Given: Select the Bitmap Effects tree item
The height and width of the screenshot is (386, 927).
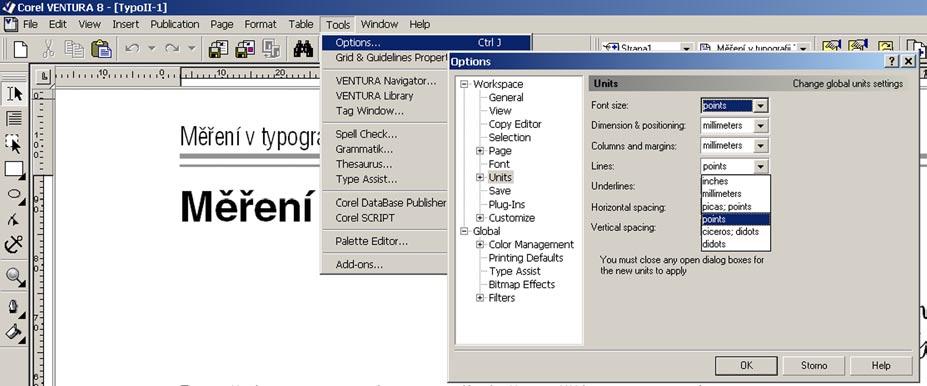Looking at the screenshot, I should click(521, 284).
